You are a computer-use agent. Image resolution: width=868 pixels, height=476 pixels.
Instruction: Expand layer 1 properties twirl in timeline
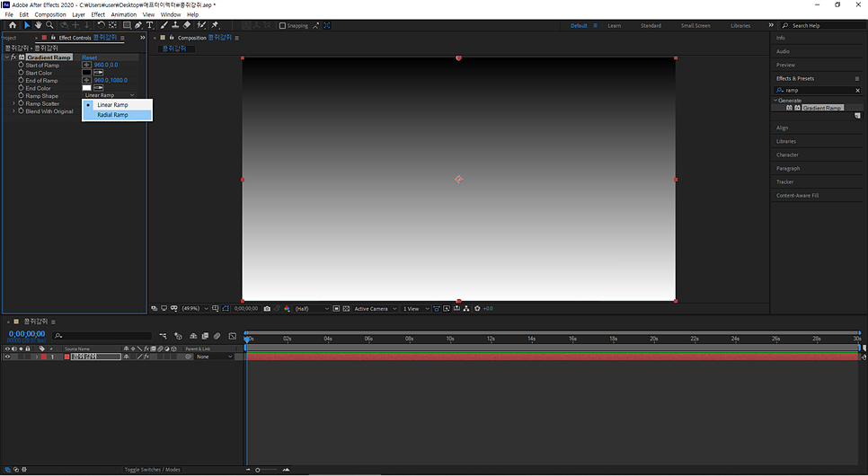(x=37, y=357)
